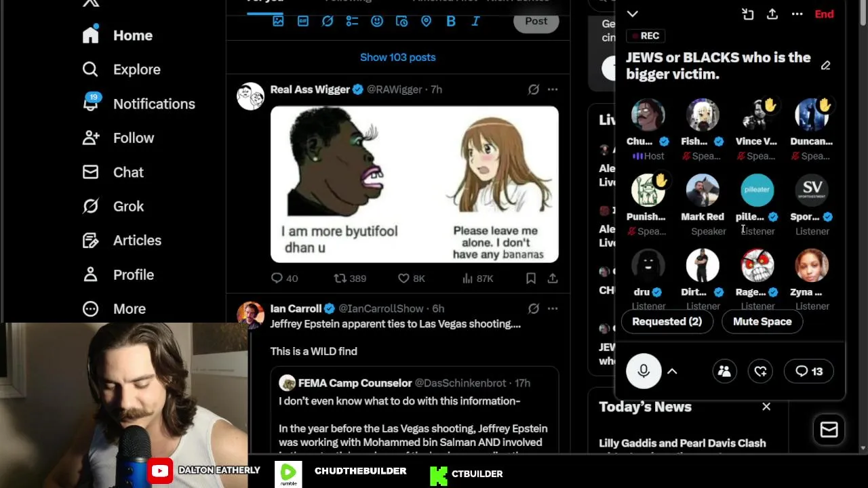Open Notifications in the sidebar
The image size is (868, 488).
(139, 104)
